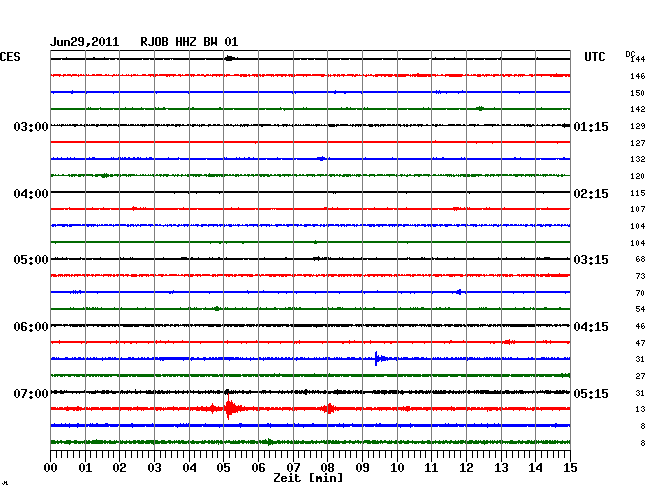The image size is (650, 494).
Task: Click the DC value 120
Action: point(638,176)
